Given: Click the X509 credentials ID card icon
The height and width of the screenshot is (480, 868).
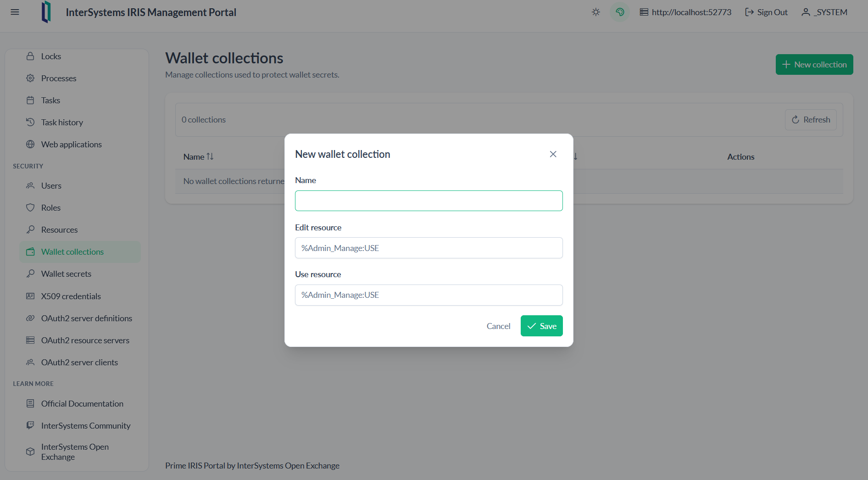Looking at the screenshot, I should coord(30,296).
